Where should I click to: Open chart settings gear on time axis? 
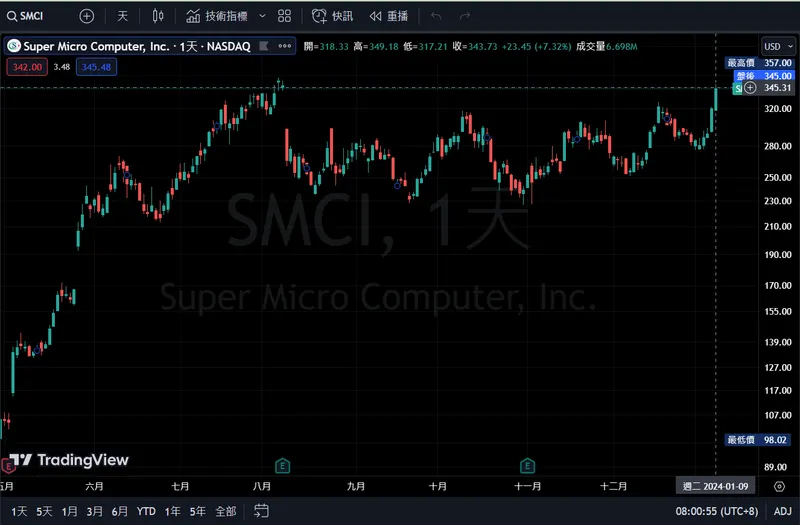pos(779,486)
